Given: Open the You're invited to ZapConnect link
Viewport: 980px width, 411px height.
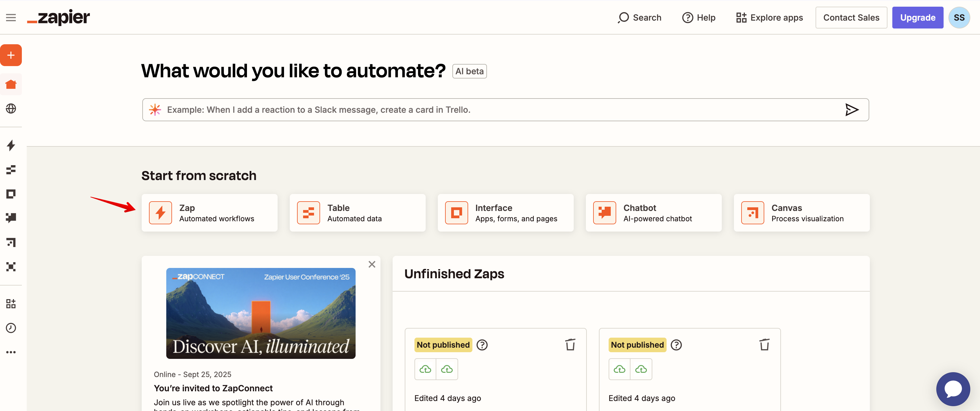Looking at the screenshot, I should pyautogui.click(x=213, y=388).
